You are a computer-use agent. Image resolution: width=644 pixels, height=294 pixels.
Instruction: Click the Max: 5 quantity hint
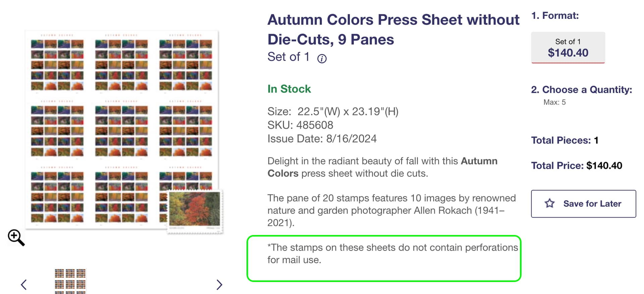coord(554,102)
